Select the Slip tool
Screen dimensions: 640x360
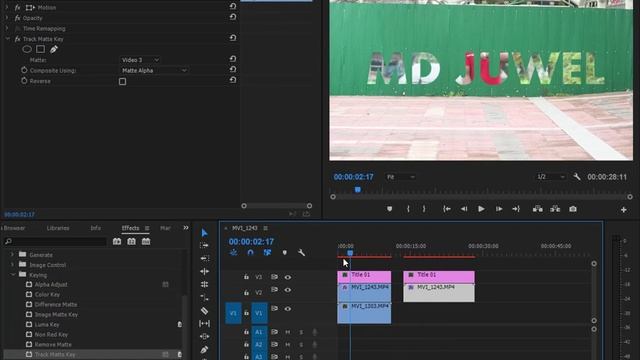(x=204, y=324)
